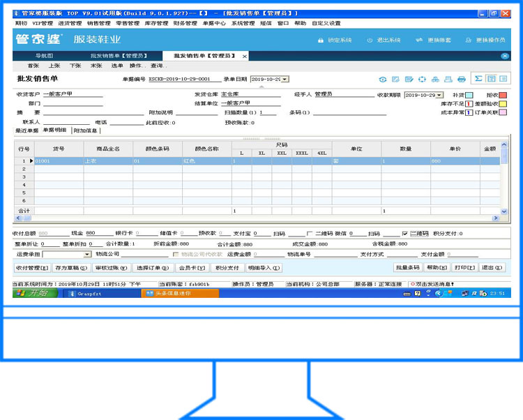Click the 锁定系统 lock icon
Viewport: 523px width, 420px height.
pyautogui.click(x=321, y=40)
